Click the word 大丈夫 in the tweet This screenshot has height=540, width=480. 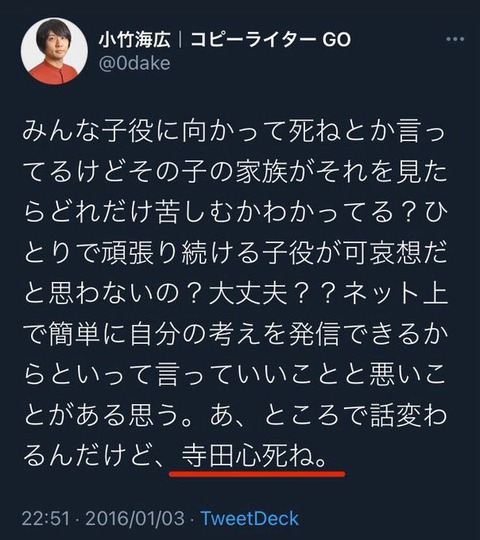point(248,293)
